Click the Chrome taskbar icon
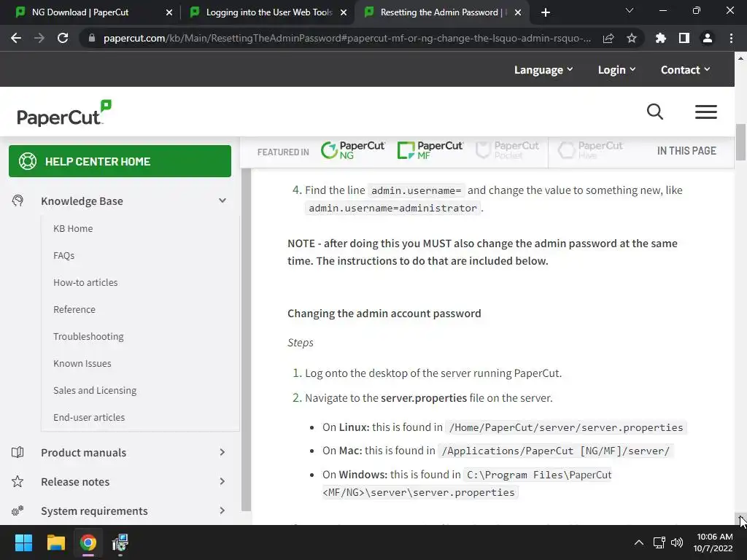Screen dimensions: 747x560 pos(88,542)
